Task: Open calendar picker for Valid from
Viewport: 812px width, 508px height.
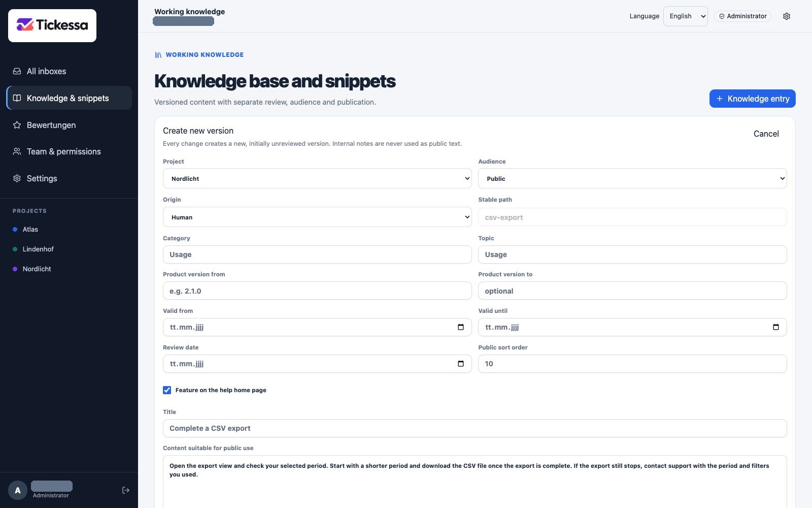Action: (x=461, y=327)
